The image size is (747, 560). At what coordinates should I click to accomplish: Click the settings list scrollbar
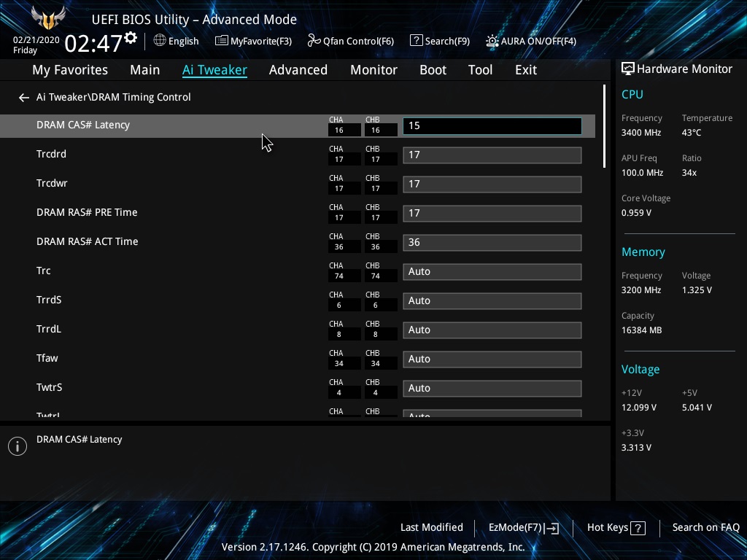[604, 126]
